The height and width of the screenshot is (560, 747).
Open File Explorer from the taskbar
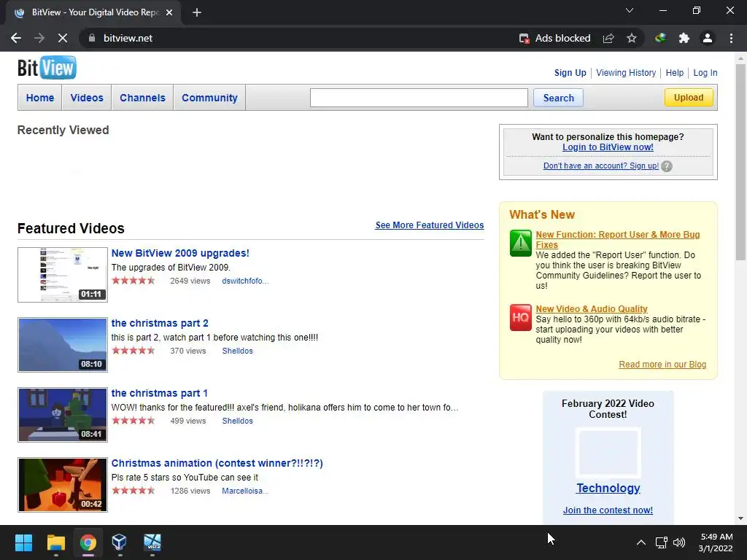tap(55, 542)
